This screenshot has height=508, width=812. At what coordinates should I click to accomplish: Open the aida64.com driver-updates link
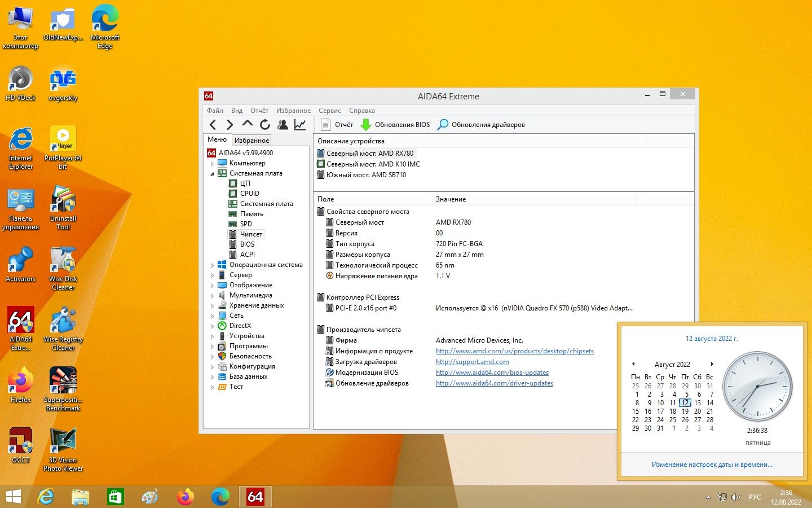[x=495, y=383]
